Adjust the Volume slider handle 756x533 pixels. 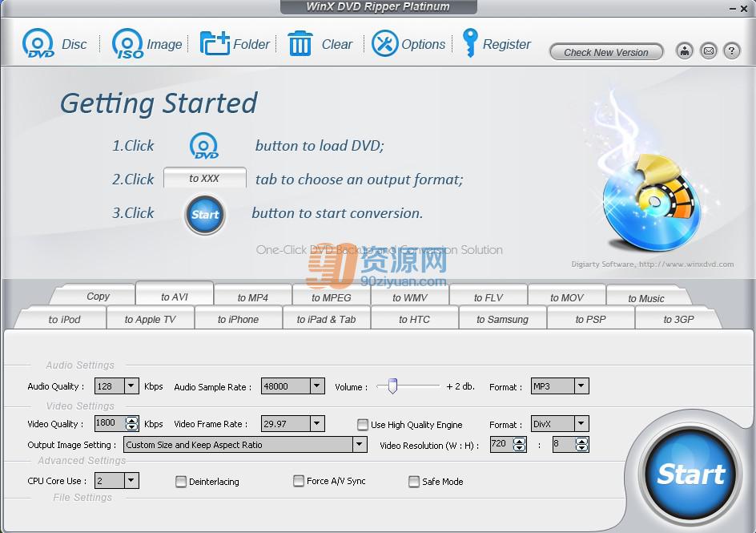click(x=392, y=386)
